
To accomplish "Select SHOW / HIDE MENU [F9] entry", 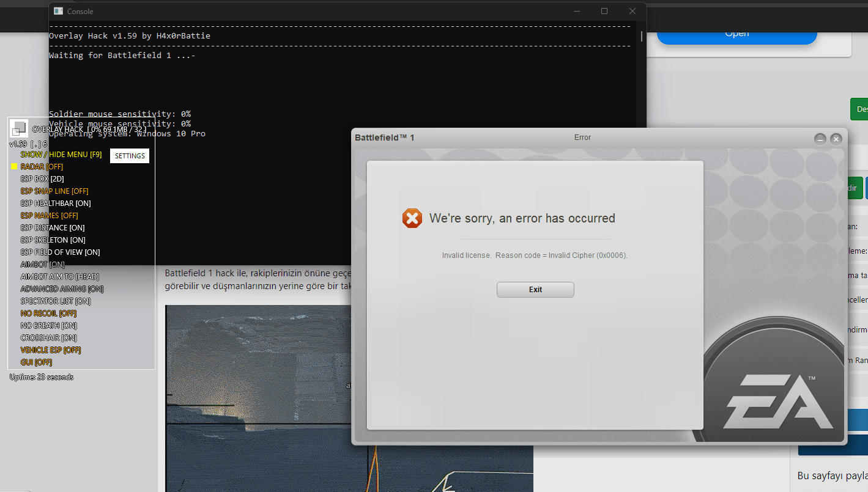I will click(61, 154).
